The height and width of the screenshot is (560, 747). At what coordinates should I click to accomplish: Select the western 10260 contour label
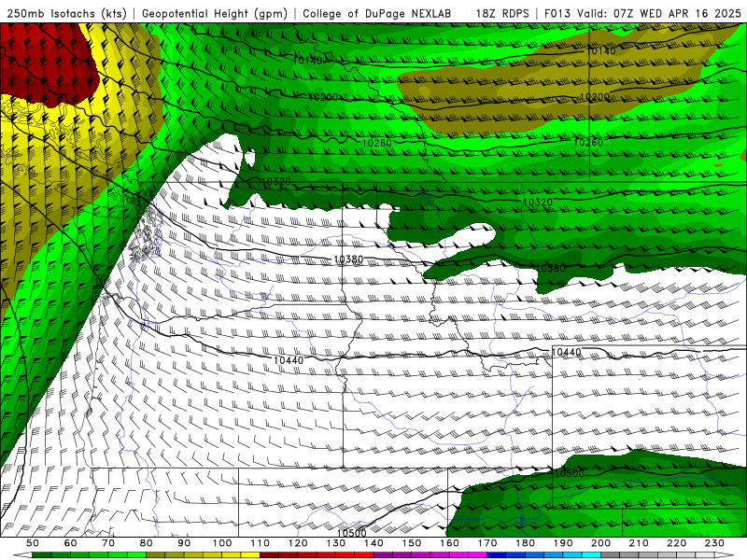click(377, 143)
